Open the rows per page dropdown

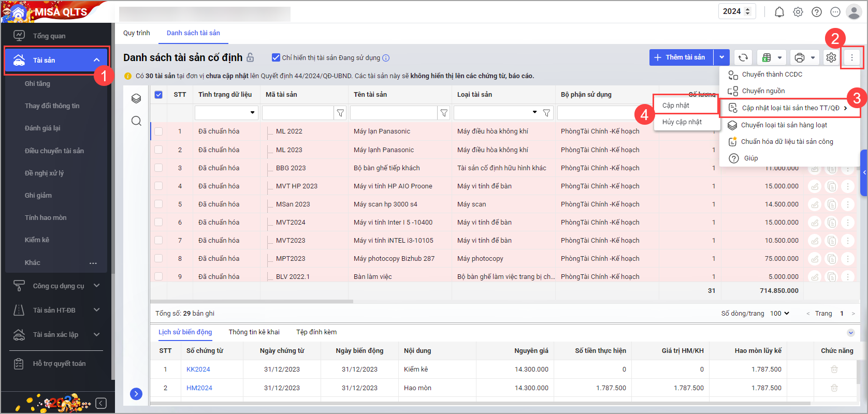[x=779, y=313]
